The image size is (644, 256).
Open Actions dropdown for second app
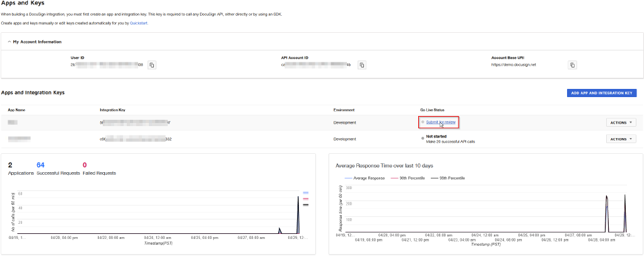tap(621, 139)
